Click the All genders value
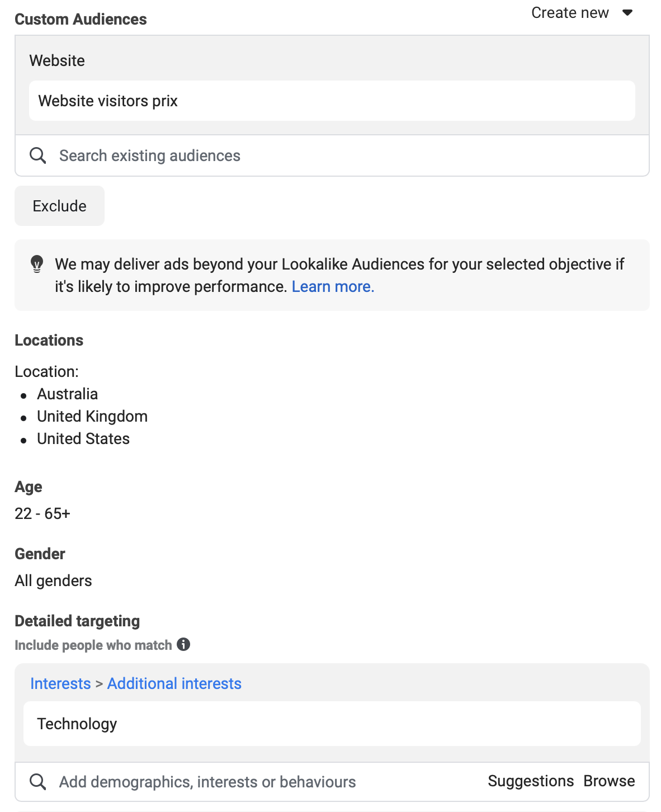 point(53,581)
